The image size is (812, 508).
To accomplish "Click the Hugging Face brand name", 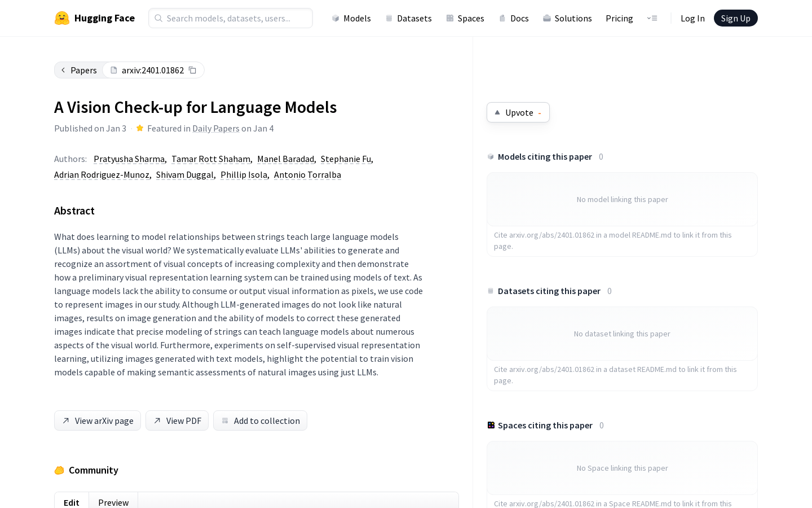I will pyautogui.click(x=104, y=18).
